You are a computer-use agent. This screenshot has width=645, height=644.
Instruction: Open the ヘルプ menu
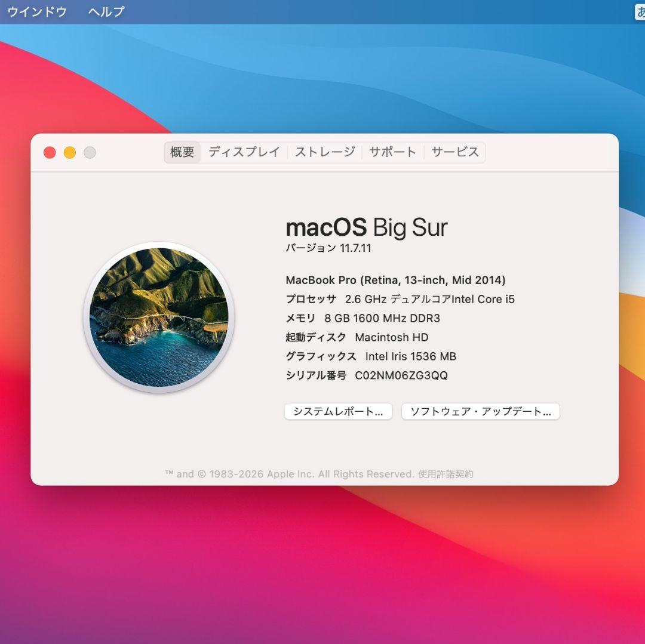tap(106, 10)
